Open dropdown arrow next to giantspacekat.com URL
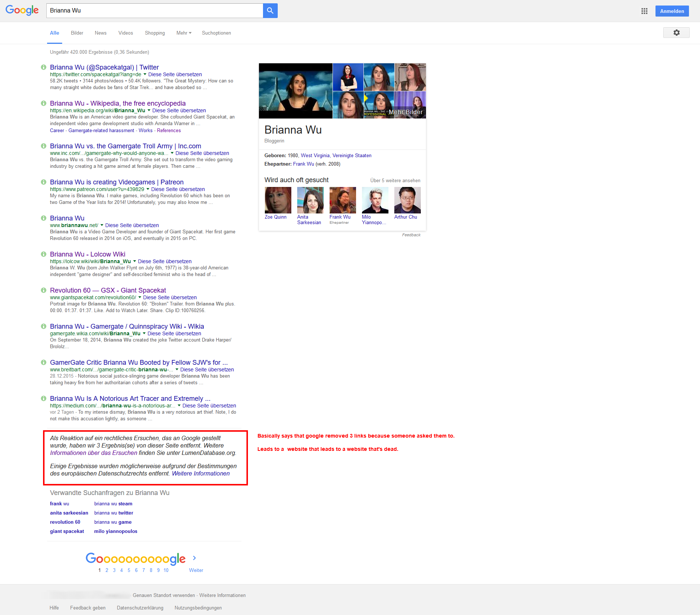Screen dimensions: 700x615 (140, 297)
